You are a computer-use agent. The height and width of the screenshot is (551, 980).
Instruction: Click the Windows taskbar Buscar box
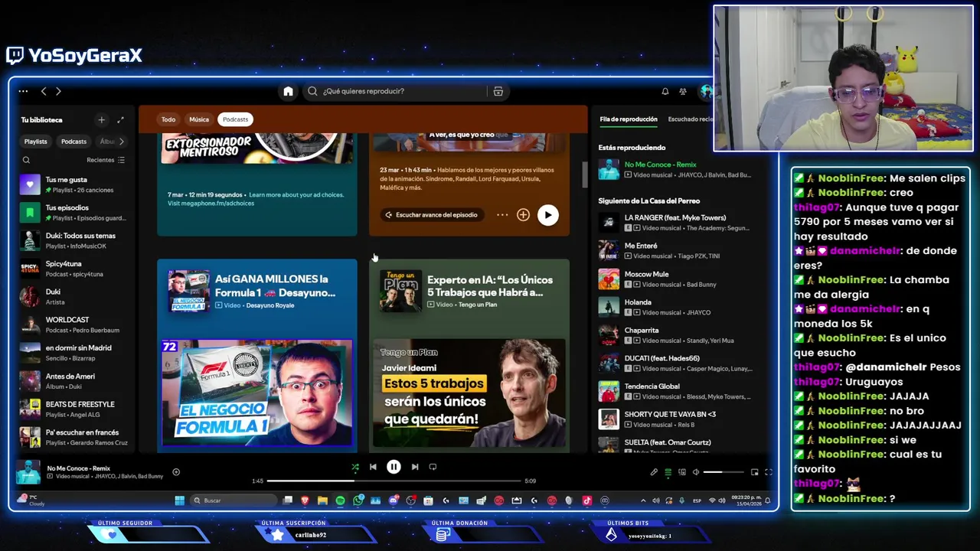(235, 500)
